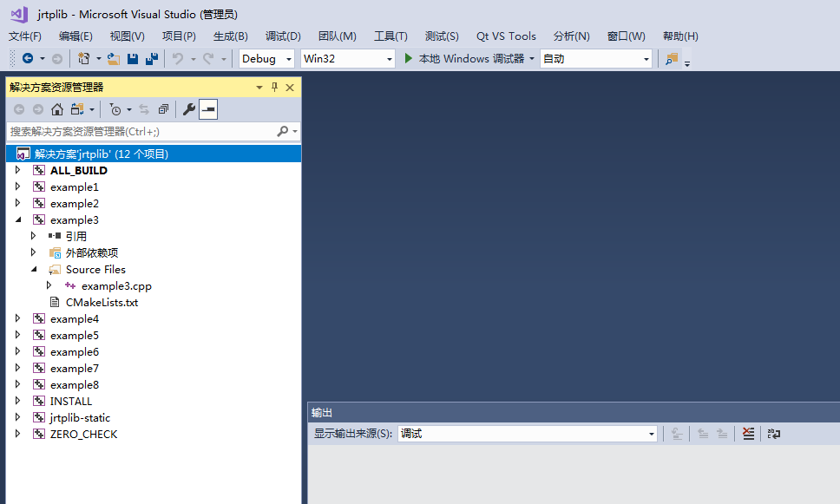This screenshot has height=504, width=840.
Task: Open the 帮助(H) menu
Action: click(680, 36)
